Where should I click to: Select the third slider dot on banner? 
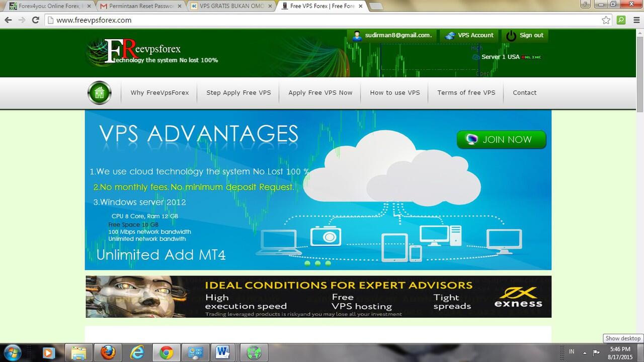328,263
